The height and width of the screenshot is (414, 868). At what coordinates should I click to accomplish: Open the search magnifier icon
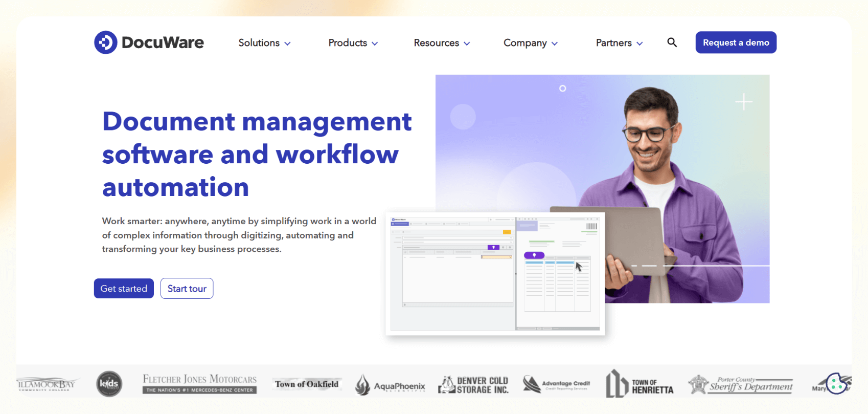(x=672, y=42)
